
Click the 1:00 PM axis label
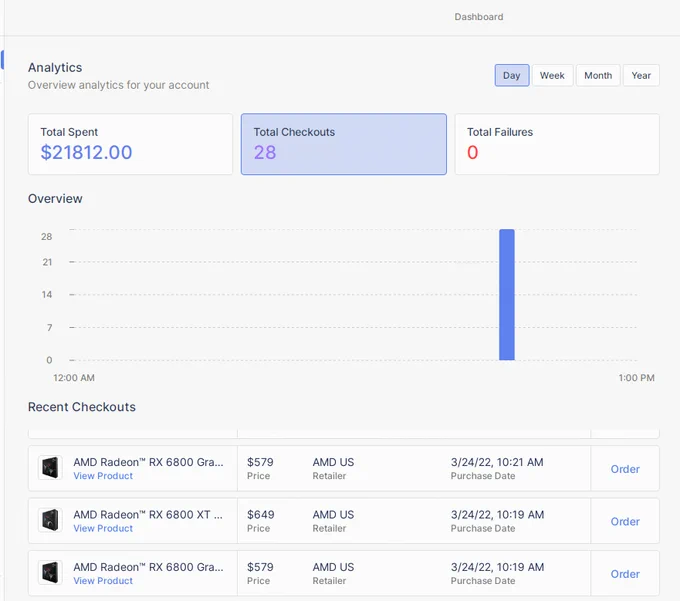tap(636, 378)
